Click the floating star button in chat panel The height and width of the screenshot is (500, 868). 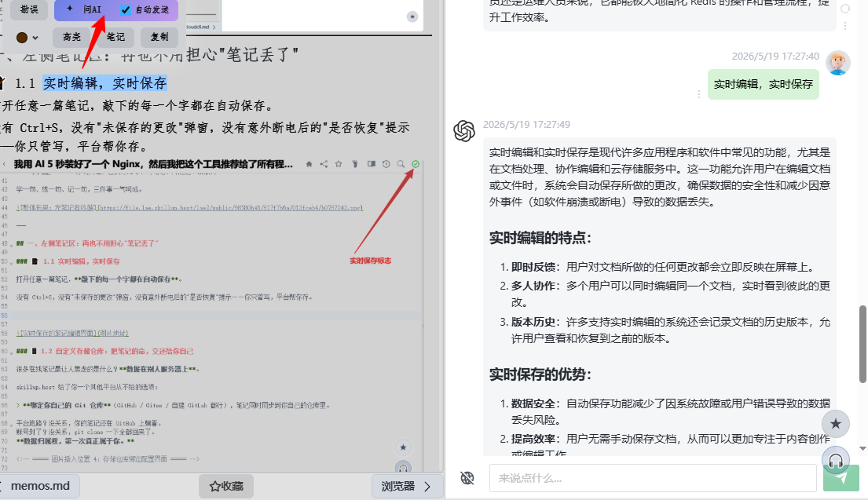[x=836, y=424]
